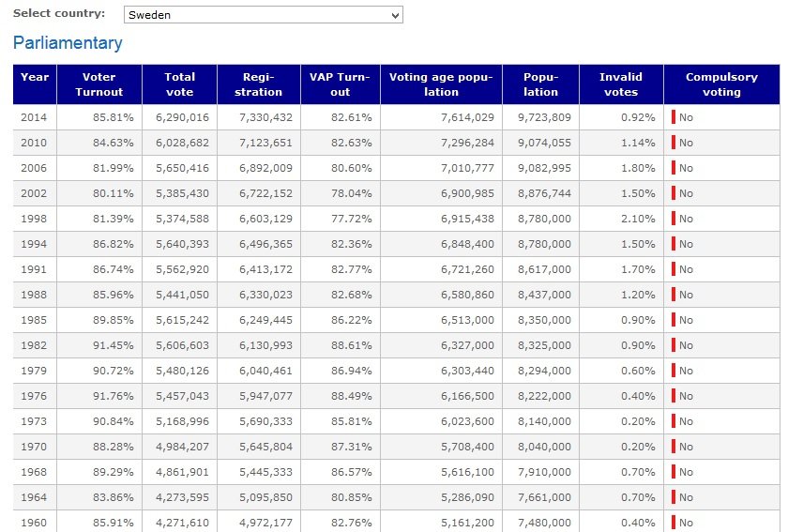Click voting age population 7,614,029
The width and height of the screenshot is (788, 532).
(467, 117)
